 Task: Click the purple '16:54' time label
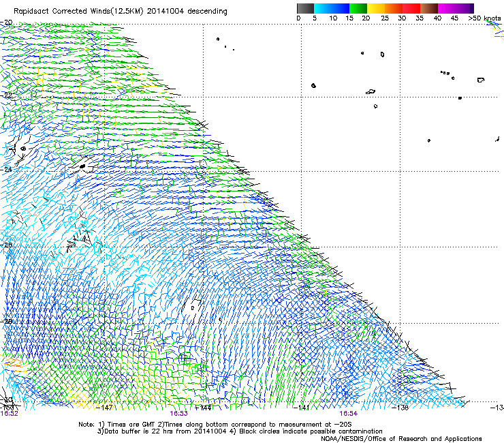[349, 414]
